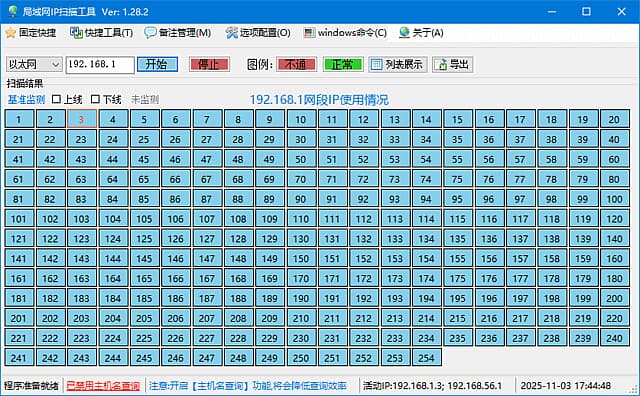This screenshot has height=396, width=640.
Task: Select IP cell 47
Action: pos(207,159)
